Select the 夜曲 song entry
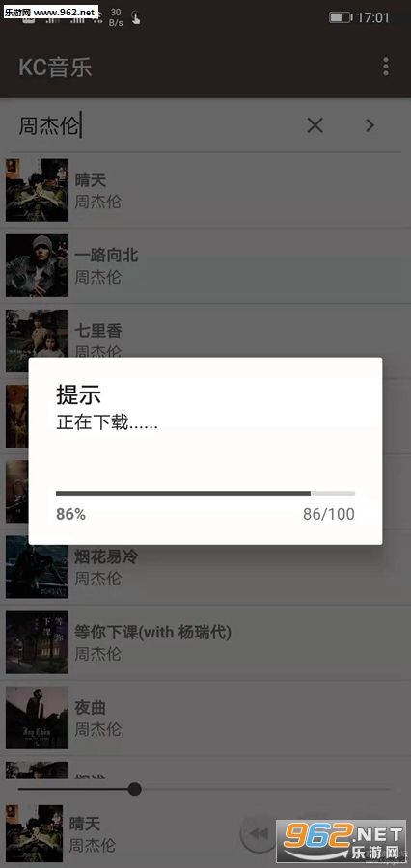This screenshot has height=868, width=411. (x=205, y=718)
